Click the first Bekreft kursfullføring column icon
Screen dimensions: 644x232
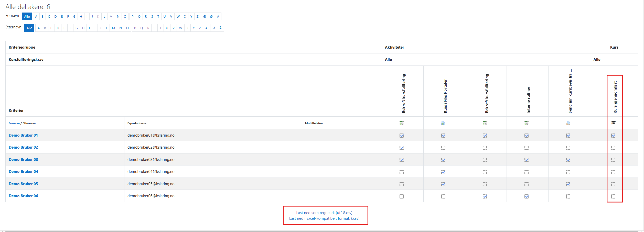point(401,123)
